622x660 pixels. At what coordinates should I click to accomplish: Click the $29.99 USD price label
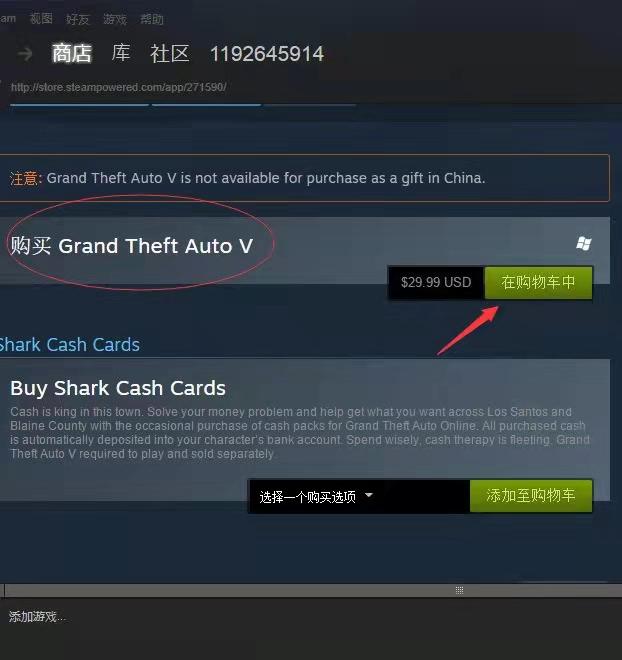[436, 282]
